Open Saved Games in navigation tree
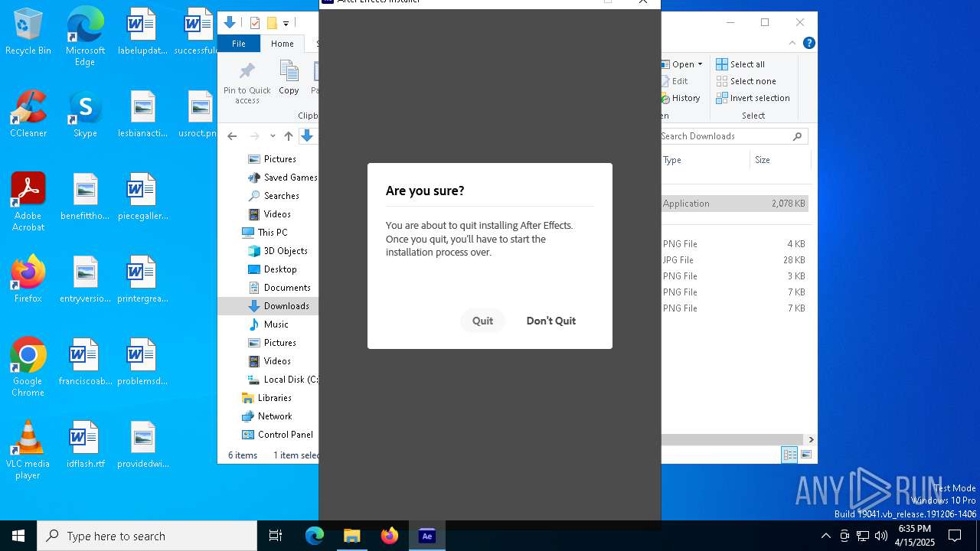Image resolution: width=980 pixels, height=551 pixels. (x=282, y=178)
